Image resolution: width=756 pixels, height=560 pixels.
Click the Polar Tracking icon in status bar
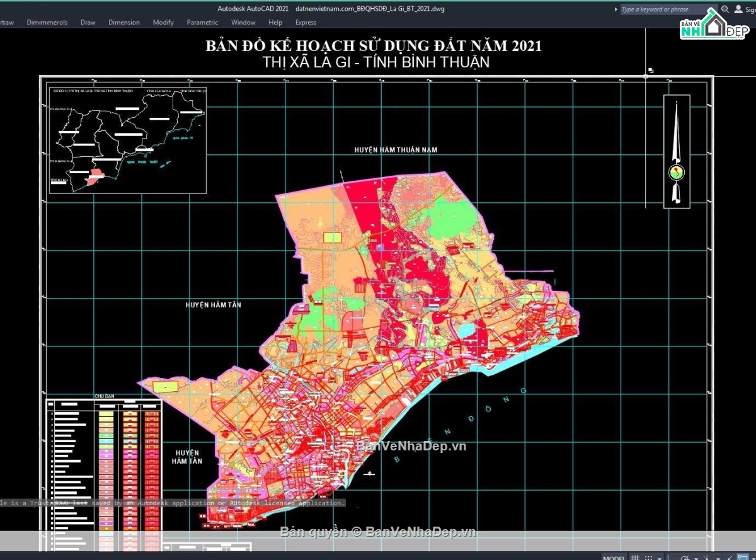coord(684,558)
